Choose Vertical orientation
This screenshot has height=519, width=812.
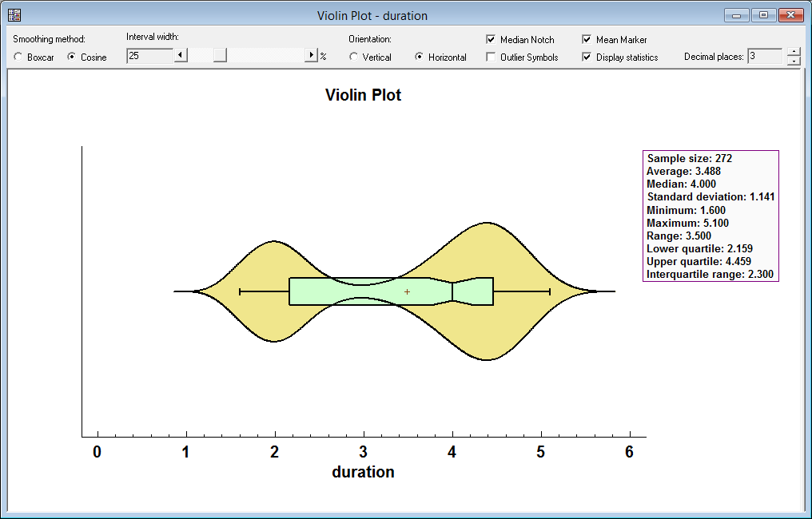tap(353, 56)
